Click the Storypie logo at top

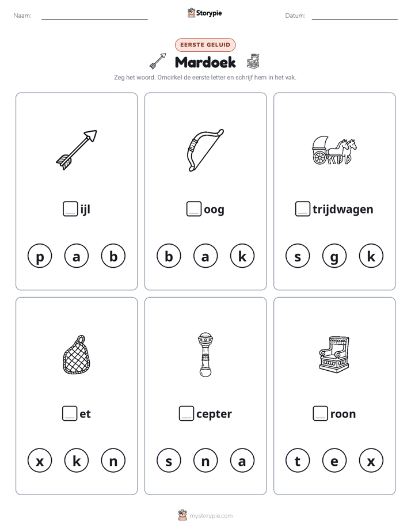(204, 13)
